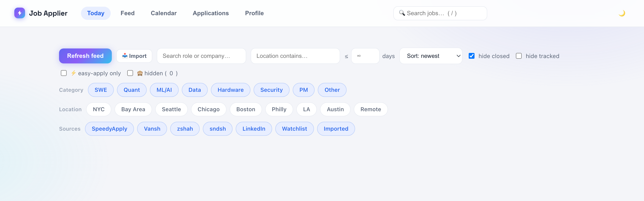Screen dimensions: 644x201
Task: Click the max days input box
Action: pyautogui.click(x=365, y=56)
